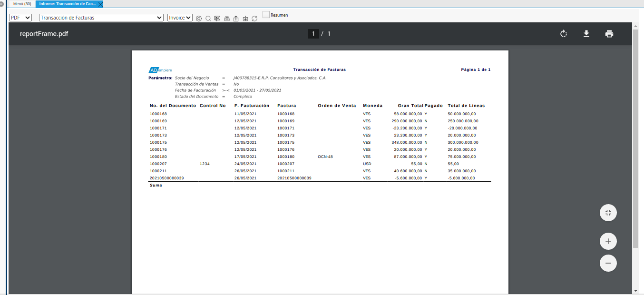Rotate the PDF clockwise

[x=564, y=34]
